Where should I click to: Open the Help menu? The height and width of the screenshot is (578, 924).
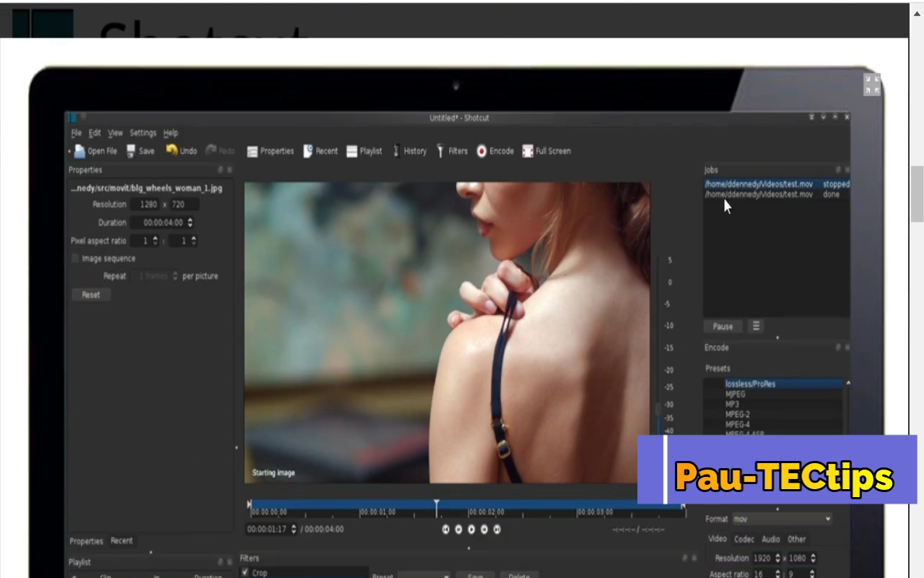(170, 133)
